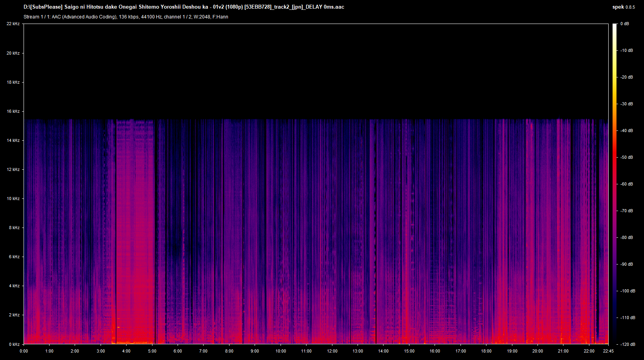Click the -30 dB scale label

point(627,104)
